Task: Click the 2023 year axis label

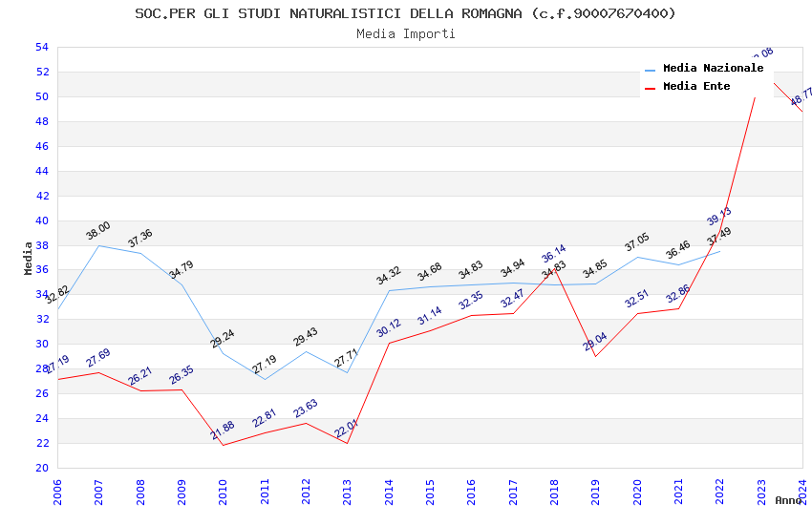Action: (761, 492)
